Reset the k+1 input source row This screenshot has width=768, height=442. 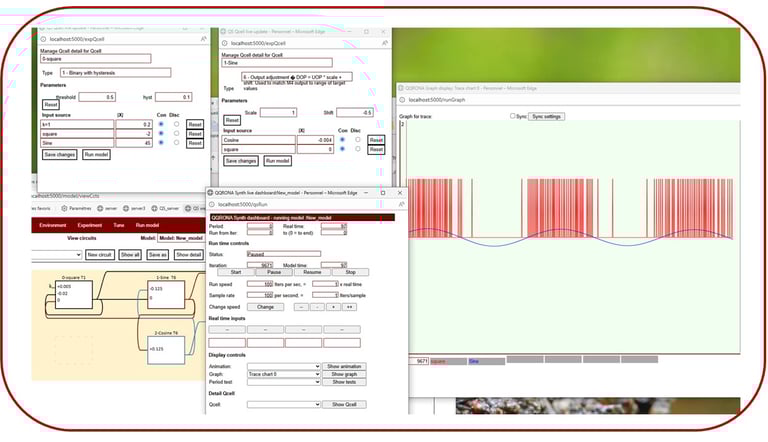[195, 124]
